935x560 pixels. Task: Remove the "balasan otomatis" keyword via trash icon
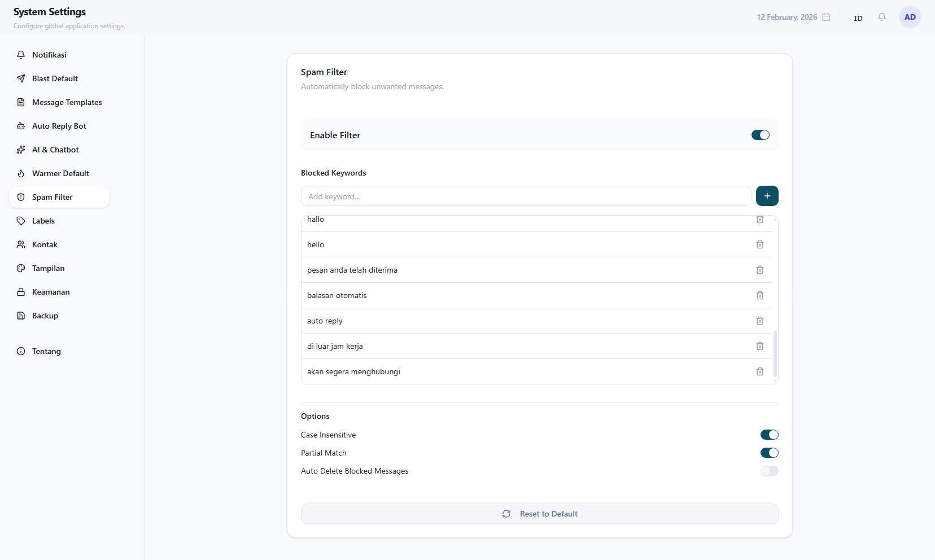click(x=760, y=295)
